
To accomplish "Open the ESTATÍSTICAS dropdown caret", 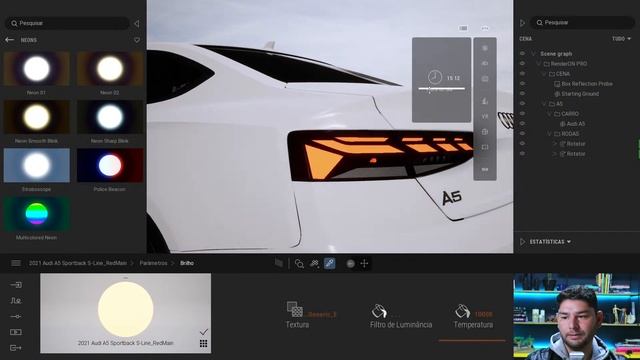I will click(569, 242).
